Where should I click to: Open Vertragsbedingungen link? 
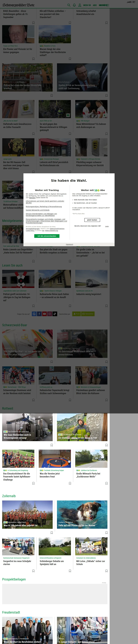pyautogui.click(x=33, y=229)
